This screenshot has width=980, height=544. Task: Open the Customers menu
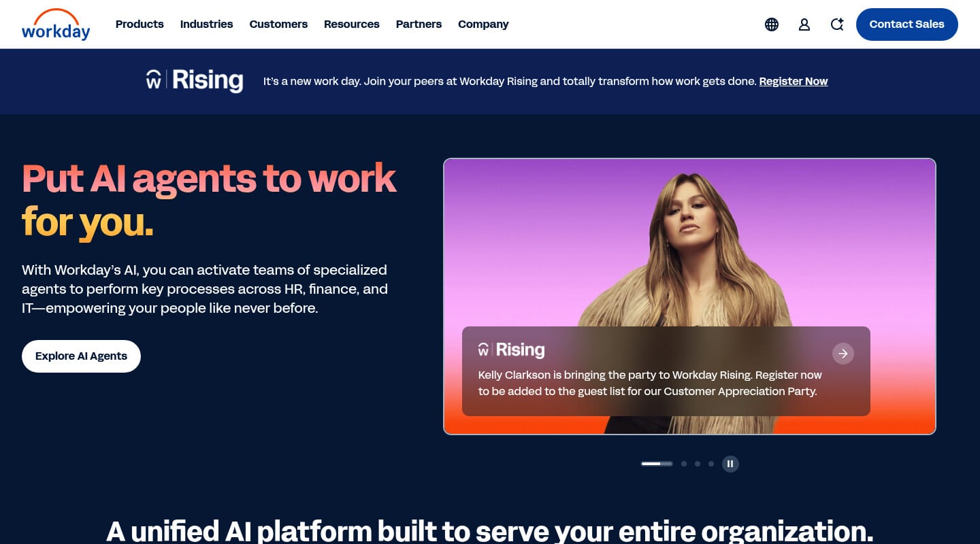coord(278,24)
